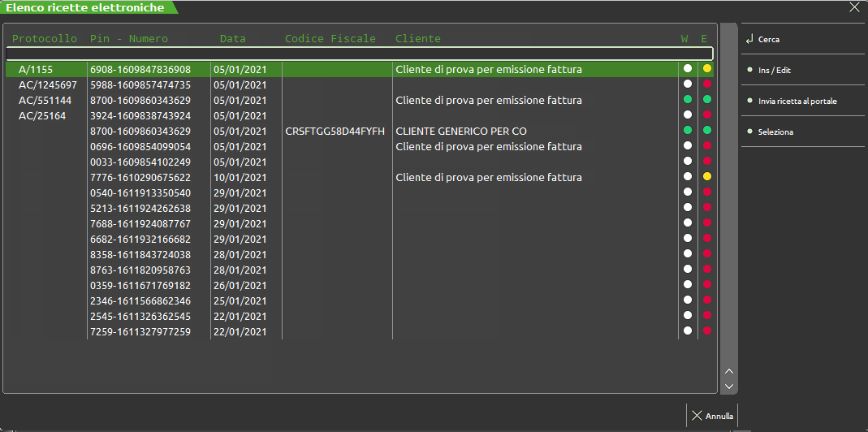Sort by the Codice Fiscale column header
This screenshot has width=868, height=432.
pyautogui.click(x=330, y=39)
